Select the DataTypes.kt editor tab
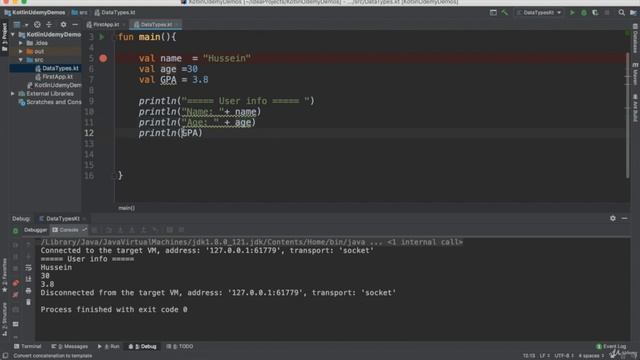Viewport: 640px width, 360px height. pyautogui.click(x=156, y=24)
